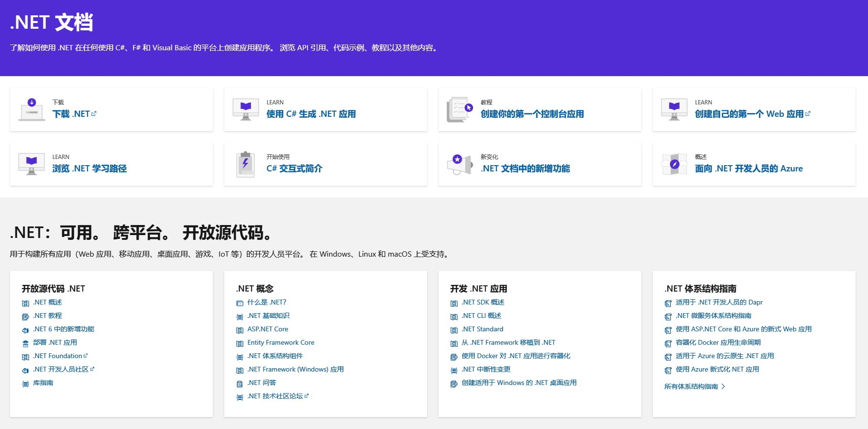Click the monitor icon beside 创建自己的第一个 Web 应用
The image size is (868, 429).
pyautogui.click(x=674, y=110)
